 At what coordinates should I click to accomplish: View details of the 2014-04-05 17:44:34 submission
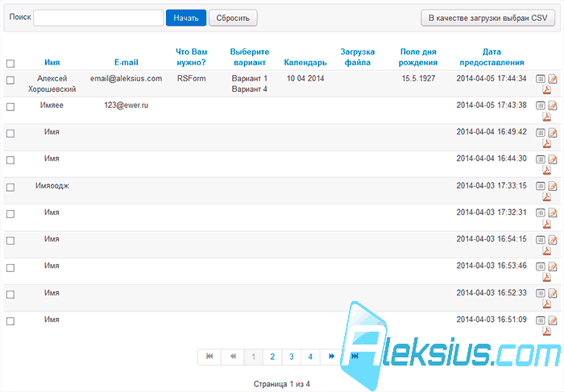(541, 79)
